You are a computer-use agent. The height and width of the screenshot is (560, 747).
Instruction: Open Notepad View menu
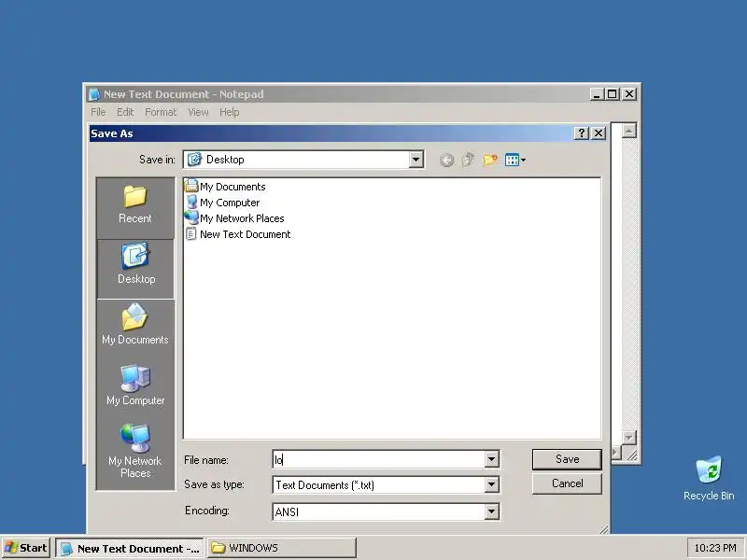tap(198, 112)
